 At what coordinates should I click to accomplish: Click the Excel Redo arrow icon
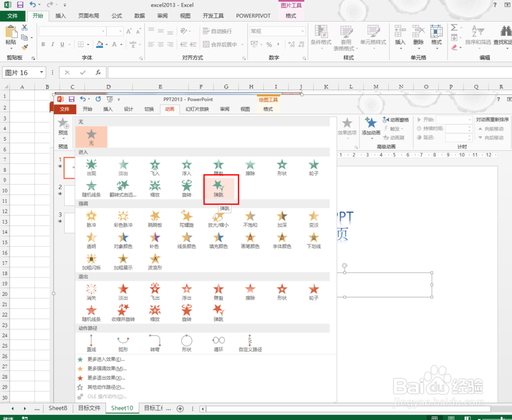click(x=50, y=5)
